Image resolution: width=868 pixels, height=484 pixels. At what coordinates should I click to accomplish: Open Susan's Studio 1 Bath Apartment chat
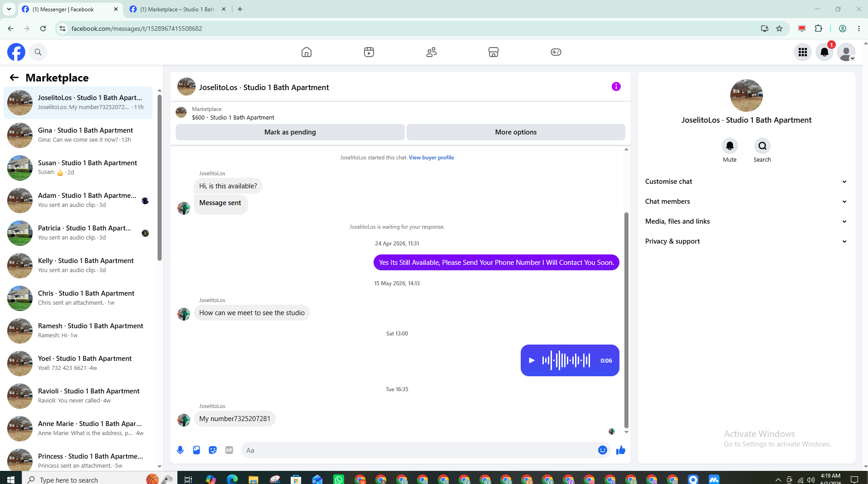78,168
